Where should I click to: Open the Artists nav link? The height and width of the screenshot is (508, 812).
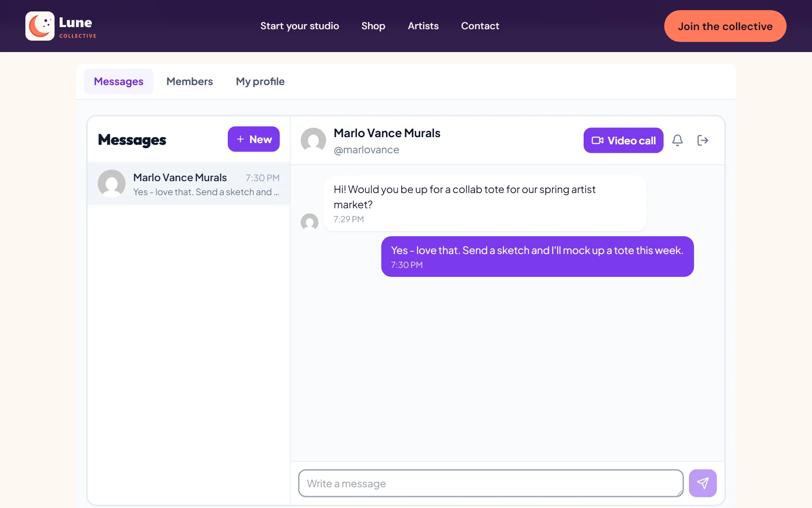tap(423, 26)
